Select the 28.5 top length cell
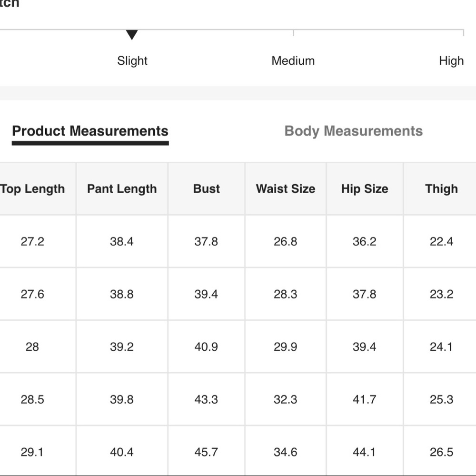The width and height of the screenshot is (476, 476). click(x=32, y=399)
